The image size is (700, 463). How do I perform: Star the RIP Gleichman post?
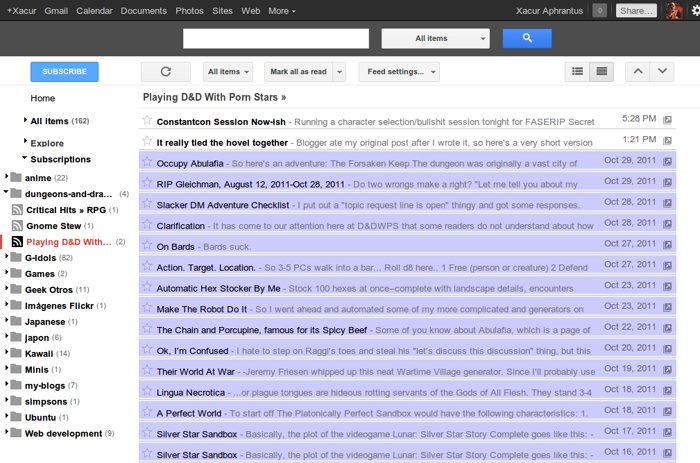[x=147, y=183]
